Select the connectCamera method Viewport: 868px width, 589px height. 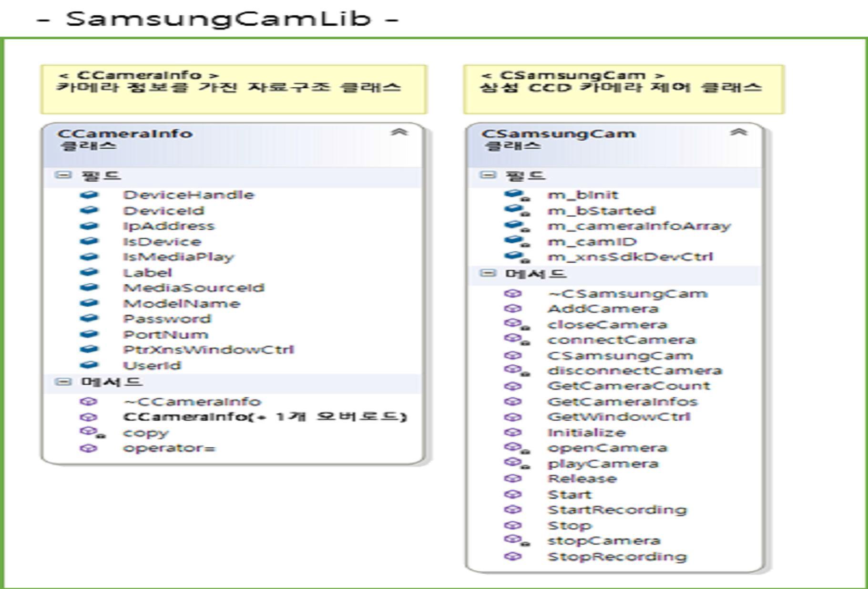point(622,340)
